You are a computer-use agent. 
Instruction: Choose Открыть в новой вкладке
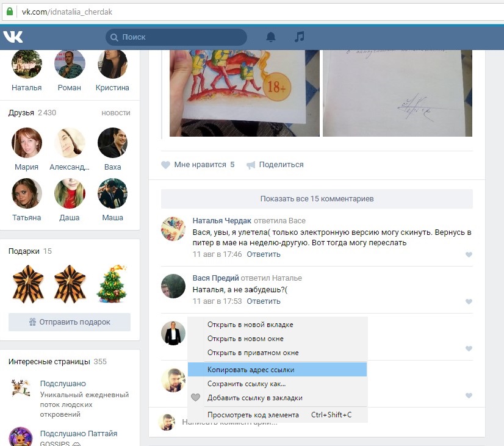click(250, 325)
